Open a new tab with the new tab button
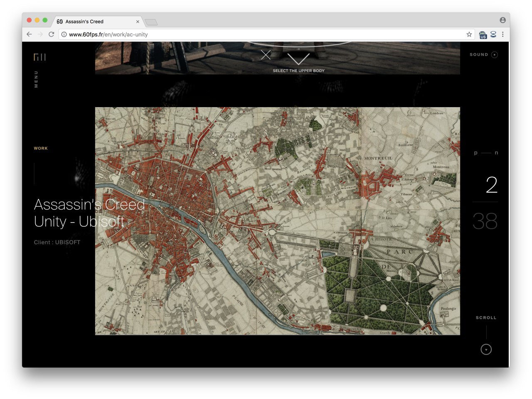 (151, 22)
